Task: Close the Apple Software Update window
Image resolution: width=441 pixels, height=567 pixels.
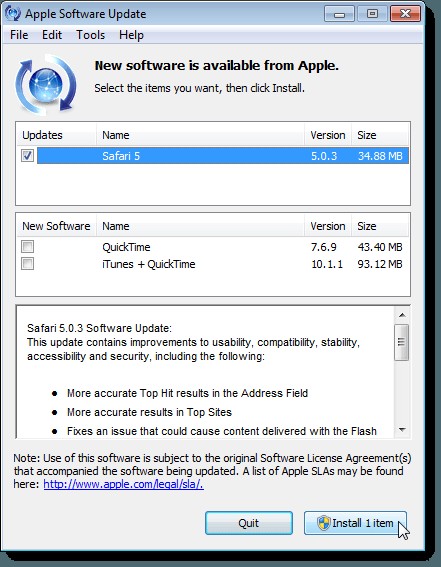Action: pyautogui.click(x=406, y=14)
